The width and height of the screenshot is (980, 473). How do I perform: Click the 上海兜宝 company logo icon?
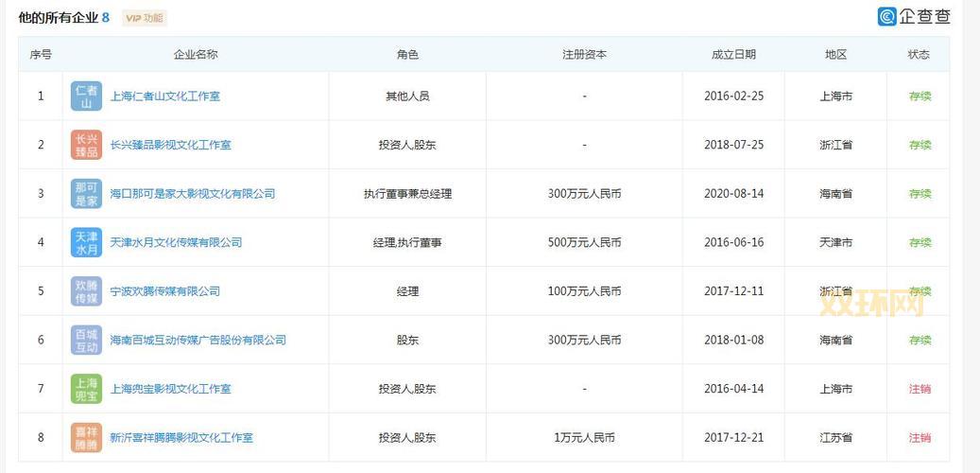point(86,389)
